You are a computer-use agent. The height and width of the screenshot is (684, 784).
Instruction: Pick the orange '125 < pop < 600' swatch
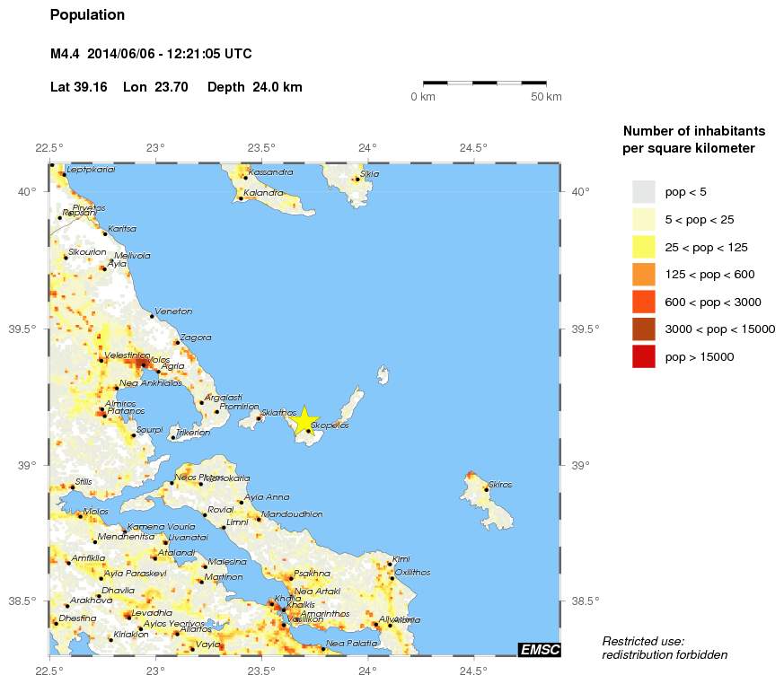[644, 274]
